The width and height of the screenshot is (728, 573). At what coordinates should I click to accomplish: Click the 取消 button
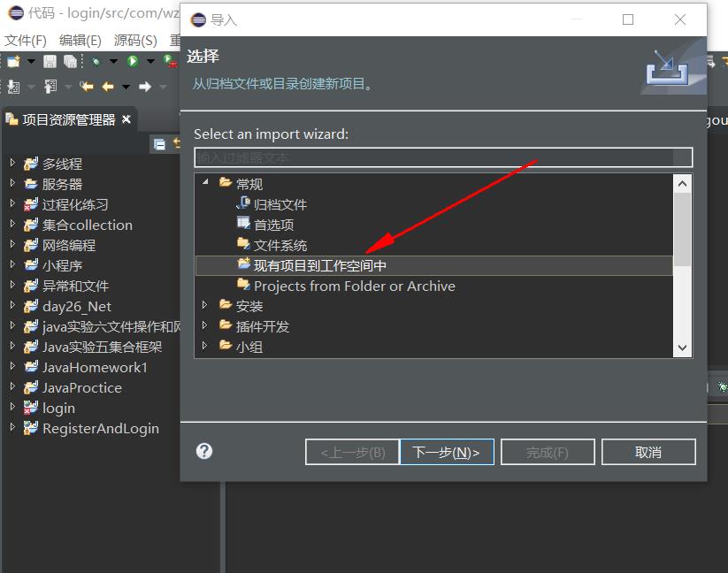648,452
